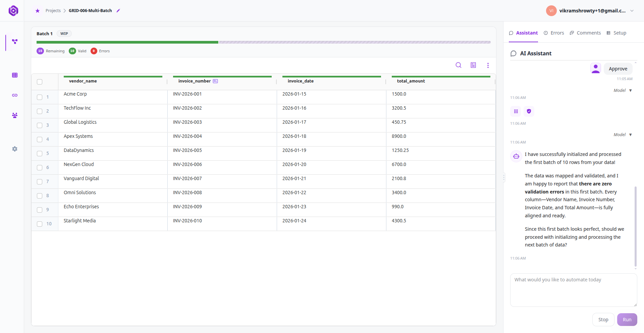Screen dimensions: 644x333
Task: Click the user avatar icon beside Approve message
Action: [596, 68]
